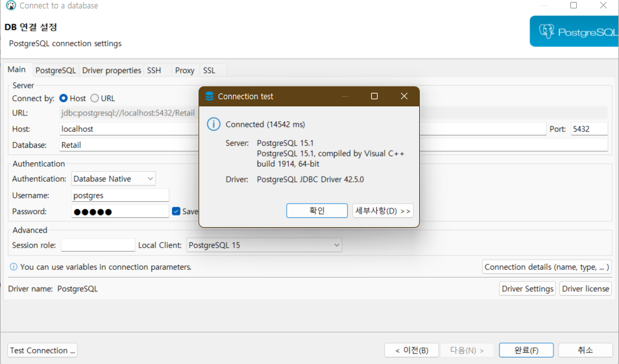
Task: Click the < 이전(B) back button
Action: [x=412, y=350]
